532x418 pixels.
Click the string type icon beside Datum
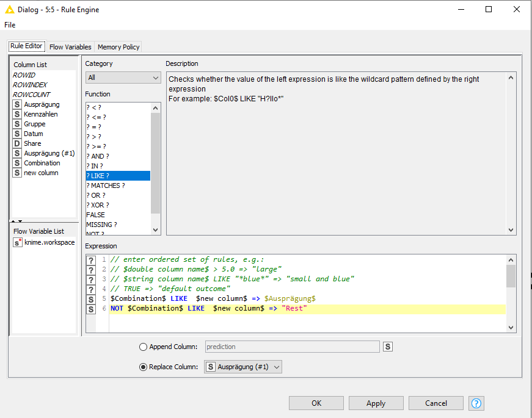pyautogui.click(x=17, y=134)
